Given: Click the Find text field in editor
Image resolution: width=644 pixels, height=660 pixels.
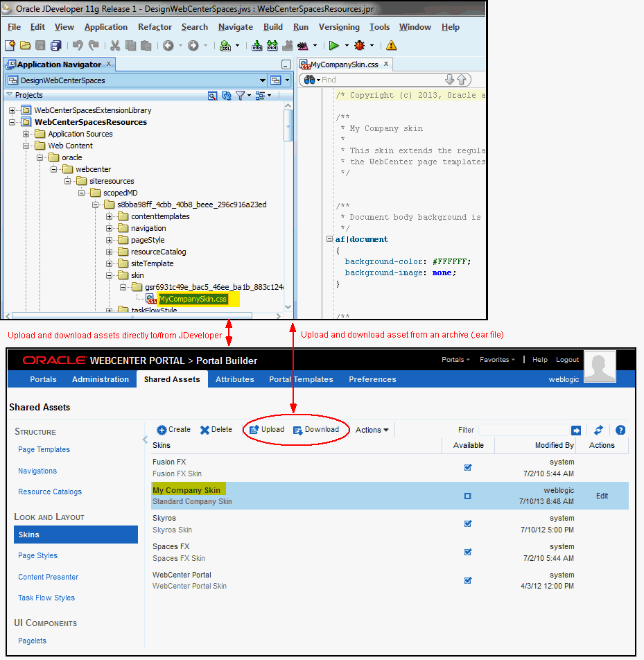Looking at the screenshot, I should (382, 80).
